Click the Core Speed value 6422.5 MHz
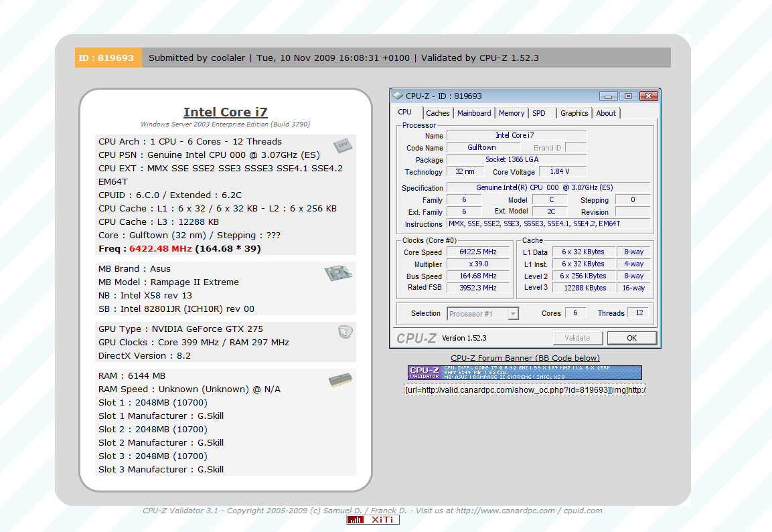 point(478,252)
